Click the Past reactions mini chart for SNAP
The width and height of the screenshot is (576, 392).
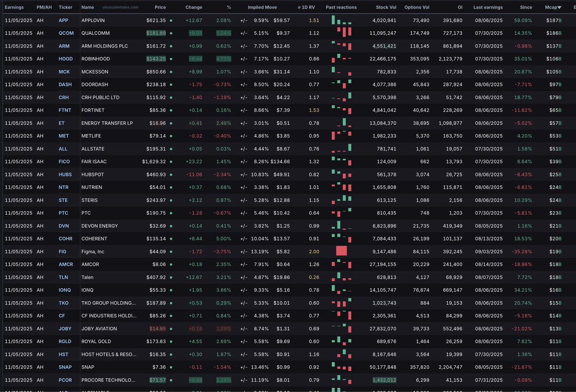pyautogui.click(x=341, y=367)
